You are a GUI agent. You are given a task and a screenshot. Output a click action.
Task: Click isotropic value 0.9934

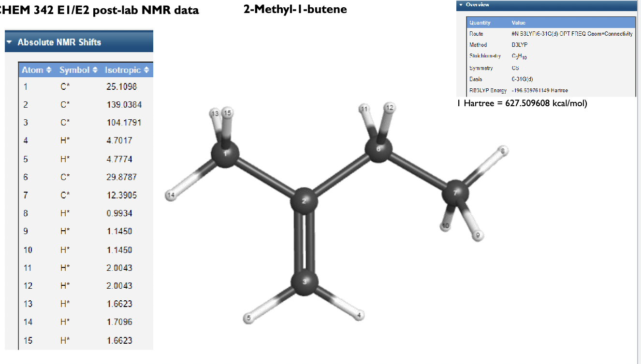(119, 213)
